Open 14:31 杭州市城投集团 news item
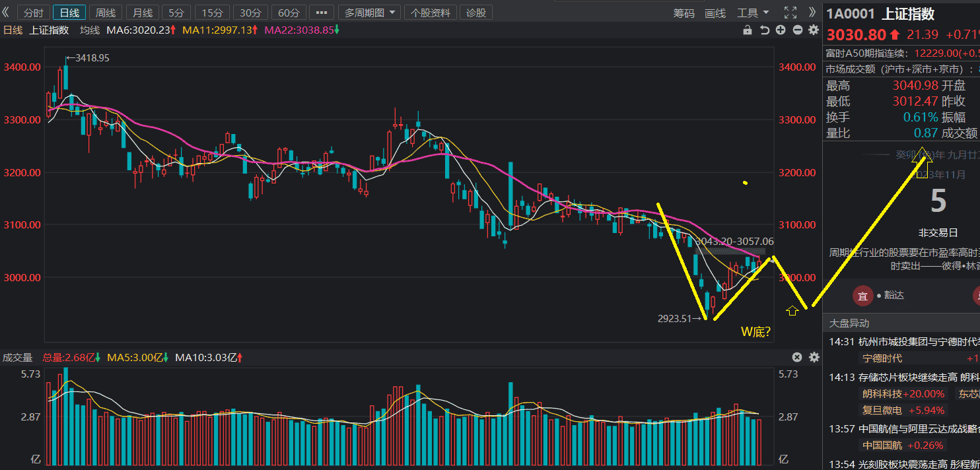Image resolution: width=980 pixels, height=470 pixels. (905, 341)
